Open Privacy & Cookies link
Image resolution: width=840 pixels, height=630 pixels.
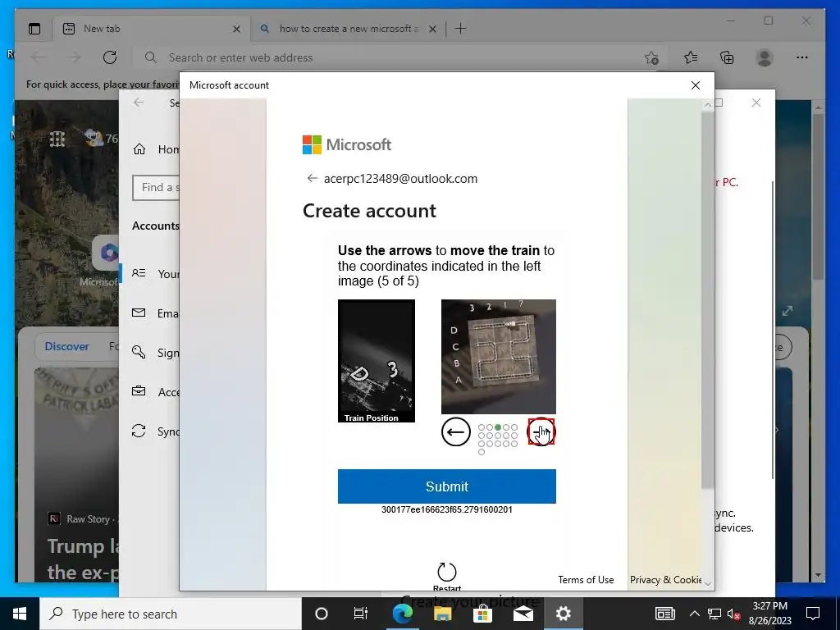(665, 580)
